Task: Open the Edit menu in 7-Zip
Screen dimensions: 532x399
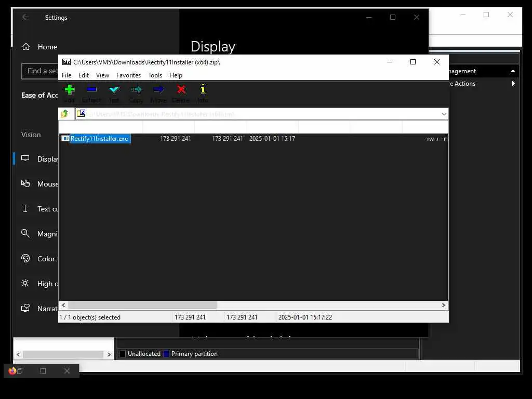Action: [x=84, y=75]
